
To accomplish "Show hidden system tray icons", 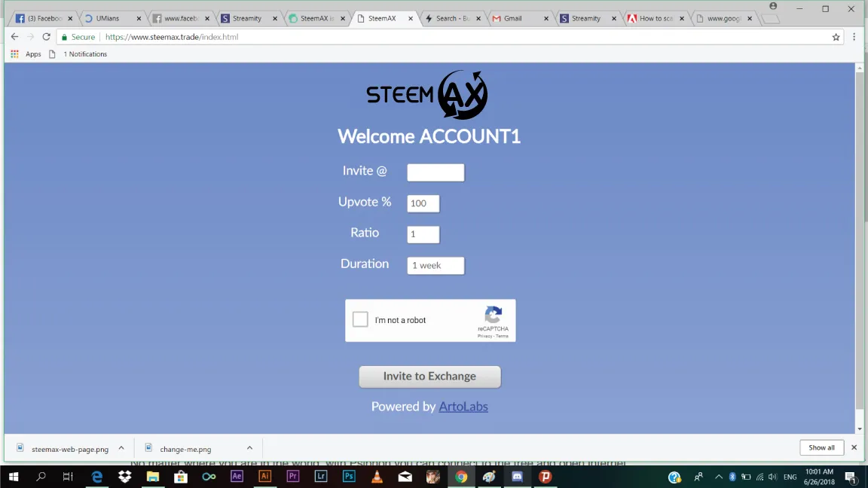I will tap(719, 477).
